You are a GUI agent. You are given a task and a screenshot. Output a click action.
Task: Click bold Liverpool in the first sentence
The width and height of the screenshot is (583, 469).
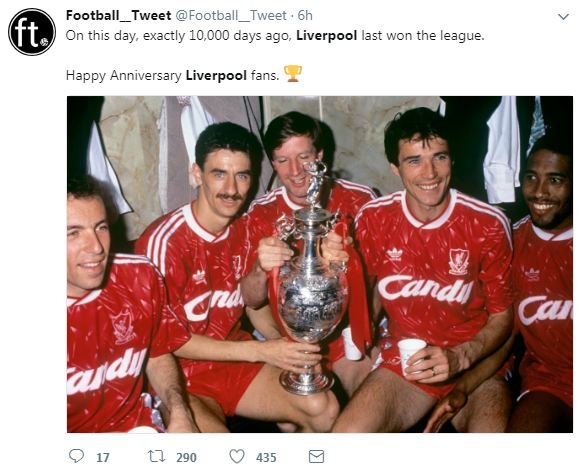click(326, 36)
